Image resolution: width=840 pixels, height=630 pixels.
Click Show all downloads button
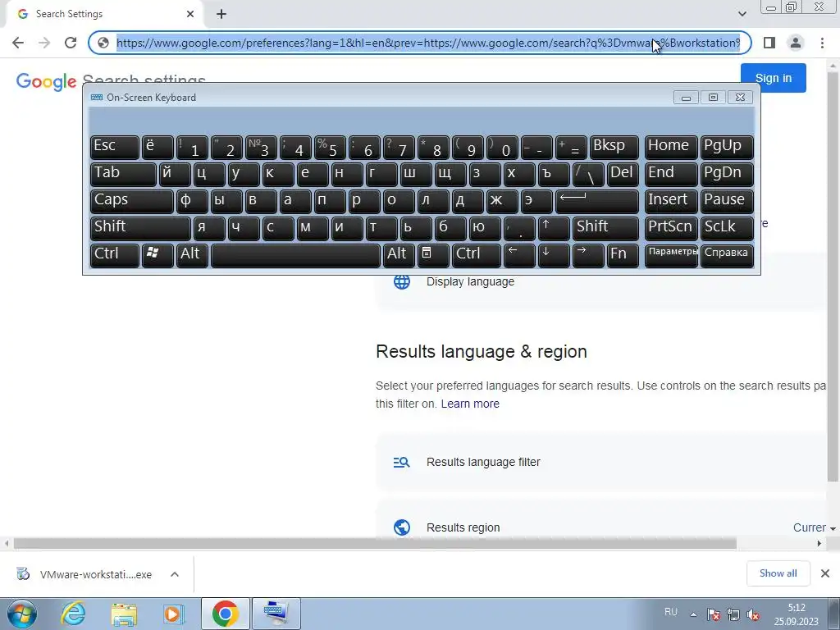point(778,573)
